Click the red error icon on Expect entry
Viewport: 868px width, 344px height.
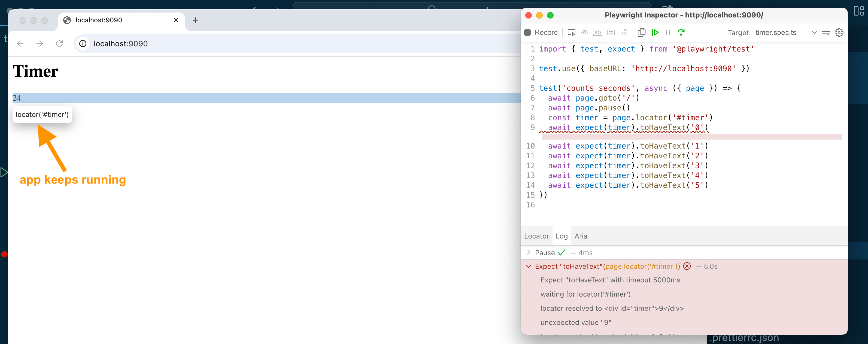point(687,266)
